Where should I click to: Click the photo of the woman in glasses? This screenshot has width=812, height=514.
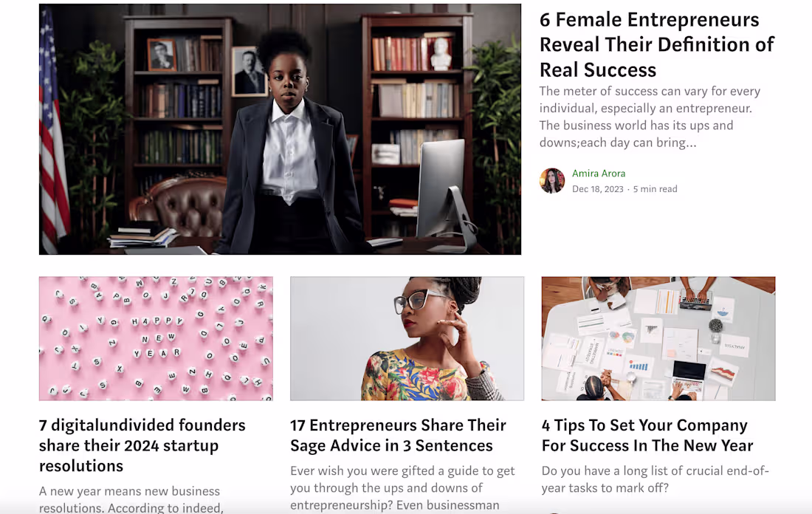point(407,338)
